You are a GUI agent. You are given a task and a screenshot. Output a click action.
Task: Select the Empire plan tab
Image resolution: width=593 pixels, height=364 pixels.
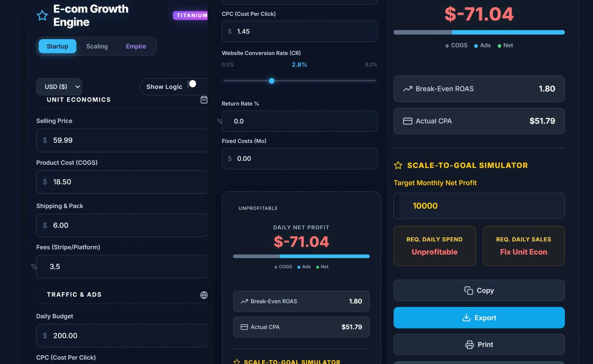pyautogui.click(x=135, y=46)
